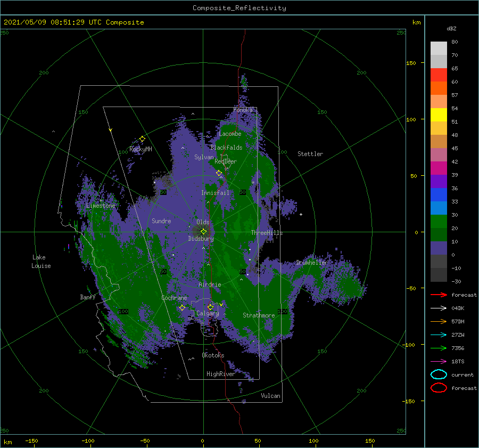Click the Lake Louise label

coord(41,262)
